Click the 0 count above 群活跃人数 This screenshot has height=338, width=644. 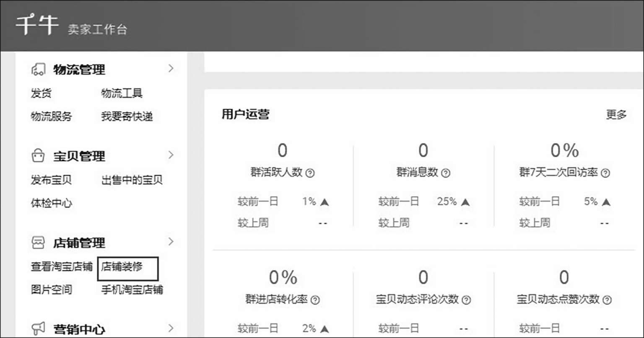pyautogui.click(x=283, y=150)
